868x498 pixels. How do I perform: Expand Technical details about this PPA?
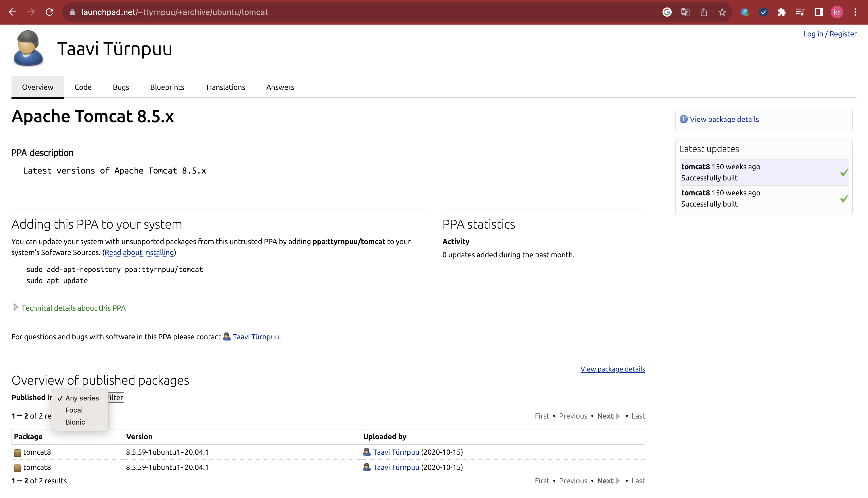click(x=73, y=308)
